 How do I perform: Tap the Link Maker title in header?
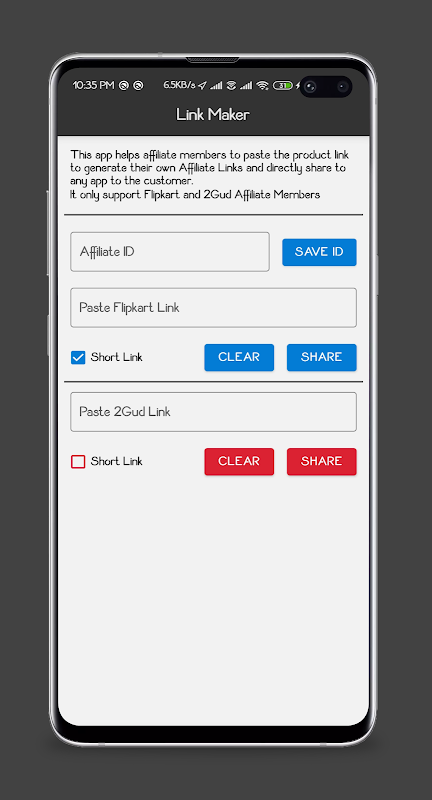coord(213,114)
